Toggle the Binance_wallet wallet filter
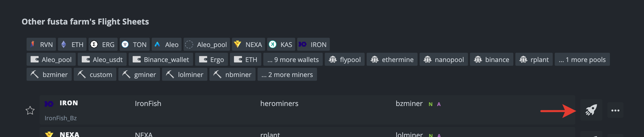The height and width of the screenshot is (137, 644). 161,59
